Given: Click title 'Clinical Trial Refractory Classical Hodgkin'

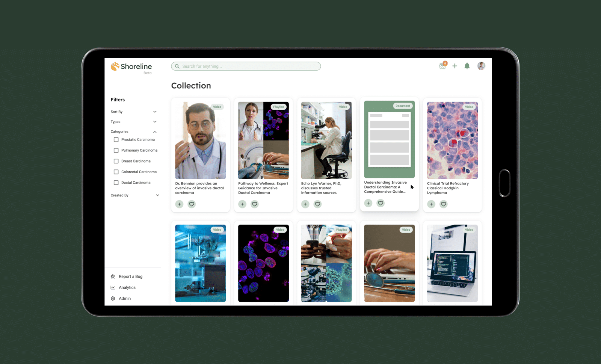Looking at the screenshot, I should coord(448,188).
